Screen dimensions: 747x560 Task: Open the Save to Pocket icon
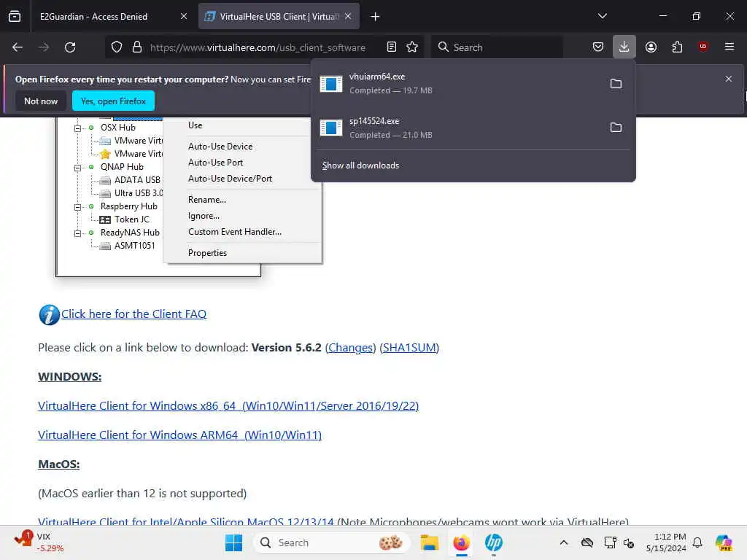click(x=598, y=47)
